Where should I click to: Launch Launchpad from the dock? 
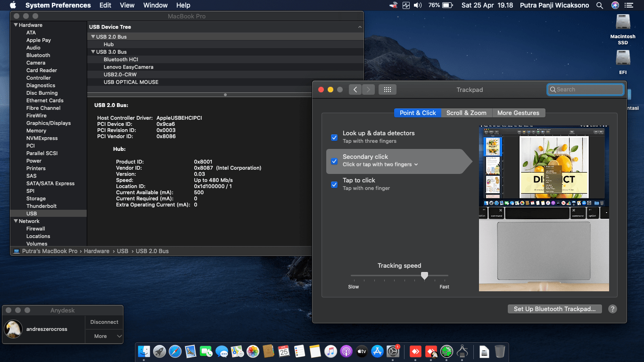160,351
